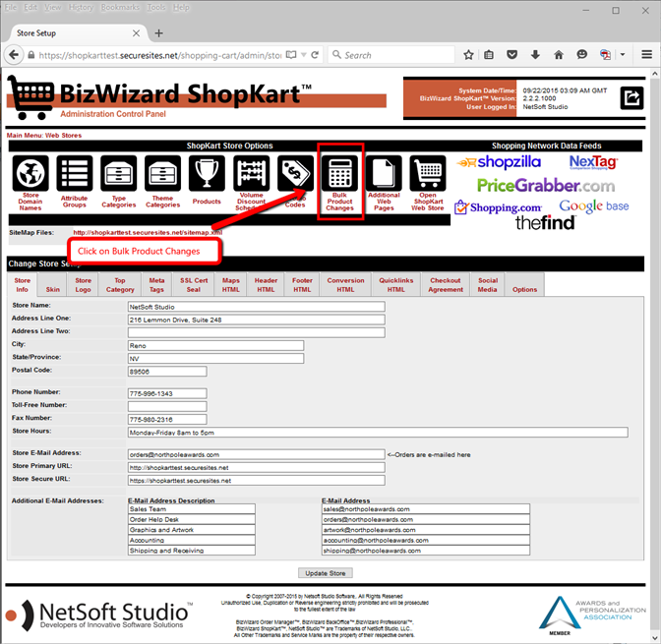
Task: Switch to the Header HTML tab
Action: click(266, 285)
